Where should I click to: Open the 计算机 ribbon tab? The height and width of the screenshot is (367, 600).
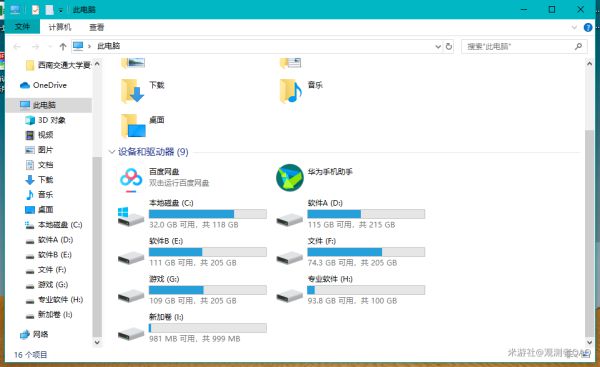click(60, 27)
